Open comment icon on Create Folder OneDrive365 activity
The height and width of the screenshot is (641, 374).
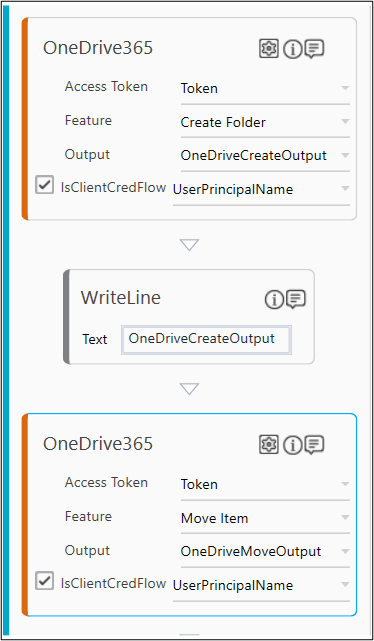pos(315,49)
